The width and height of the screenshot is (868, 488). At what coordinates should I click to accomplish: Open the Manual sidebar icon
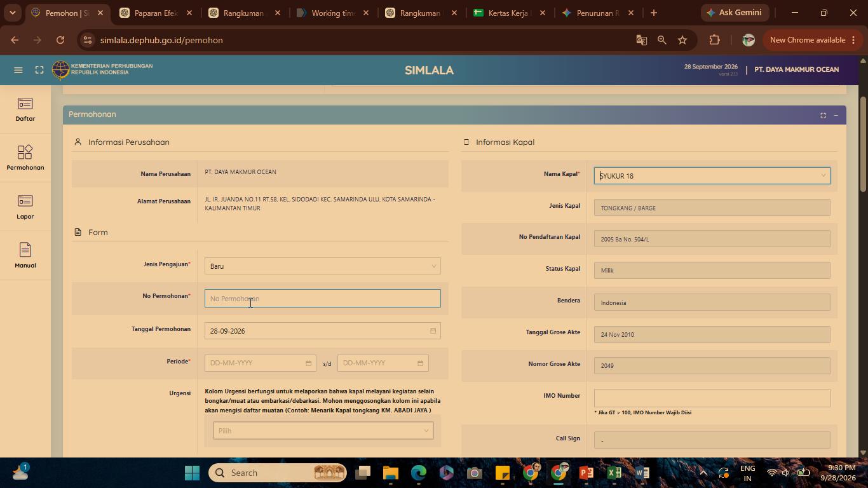coord(25,255)
